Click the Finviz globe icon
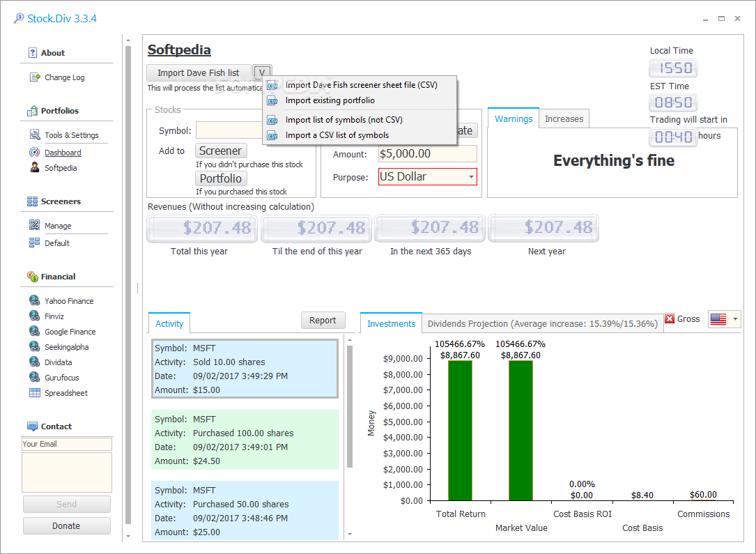This screenshot has height=554, width=756. [x=35, y=316]
